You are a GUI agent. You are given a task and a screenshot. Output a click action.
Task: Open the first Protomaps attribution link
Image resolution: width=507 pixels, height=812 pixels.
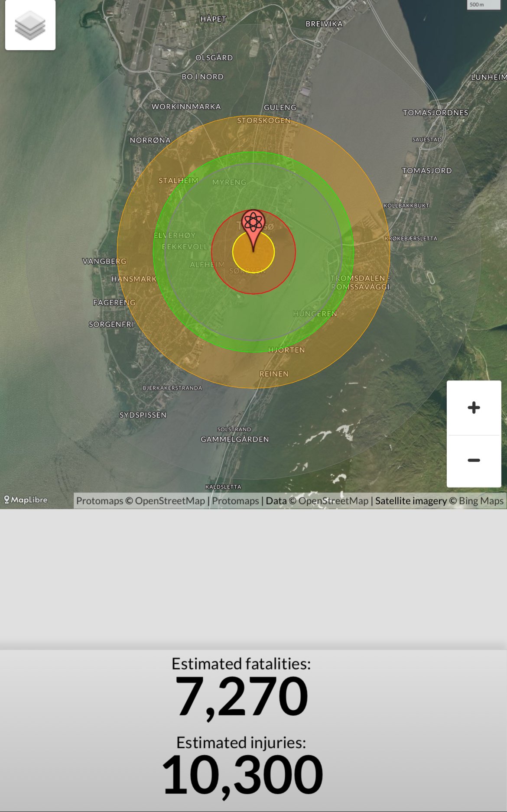[x=99, y=501]
